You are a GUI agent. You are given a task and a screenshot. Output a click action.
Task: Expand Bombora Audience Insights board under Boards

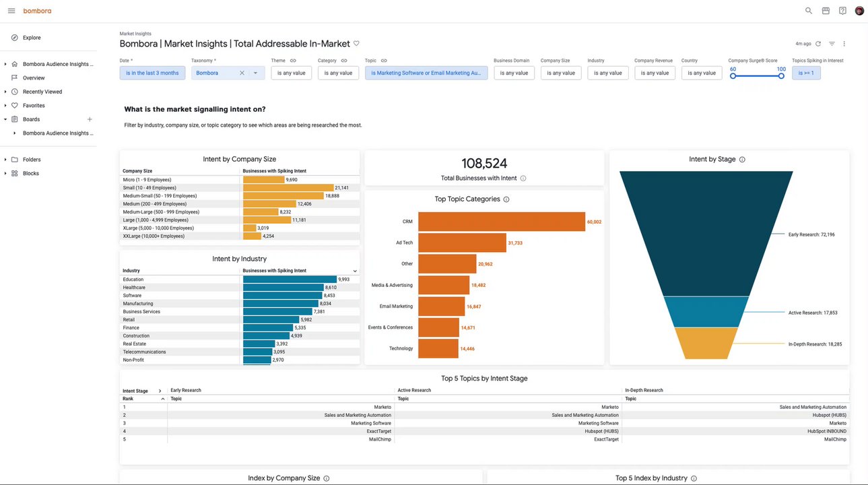click(x=15, y=133)
